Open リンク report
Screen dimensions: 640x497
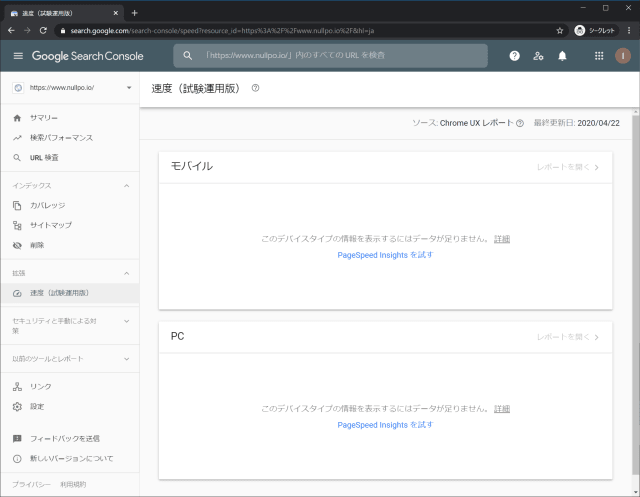tap(69, 386)
